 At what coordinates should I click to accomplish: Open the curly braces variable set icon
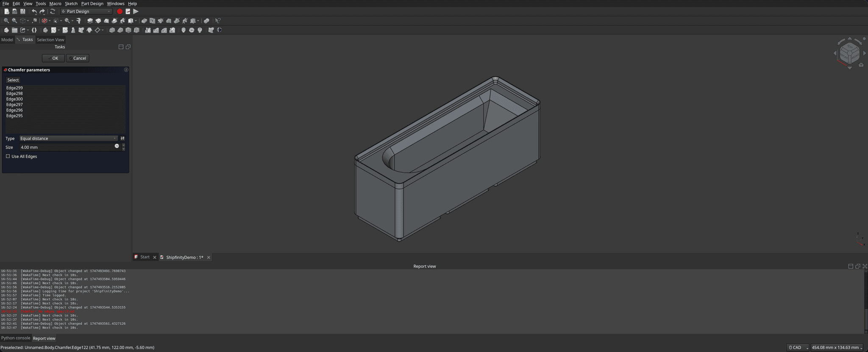pyautogui.click(x=34, y=30)
